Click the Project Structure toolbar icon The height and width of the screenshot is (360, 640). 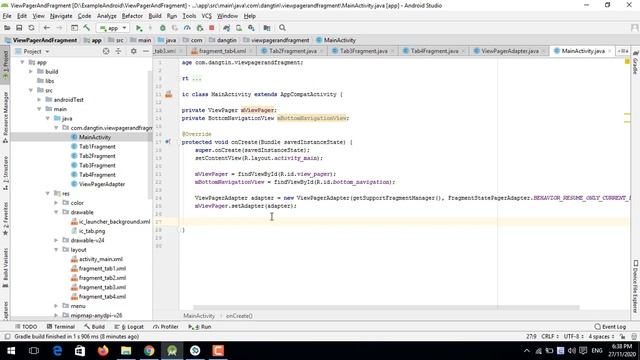(267, 28)
